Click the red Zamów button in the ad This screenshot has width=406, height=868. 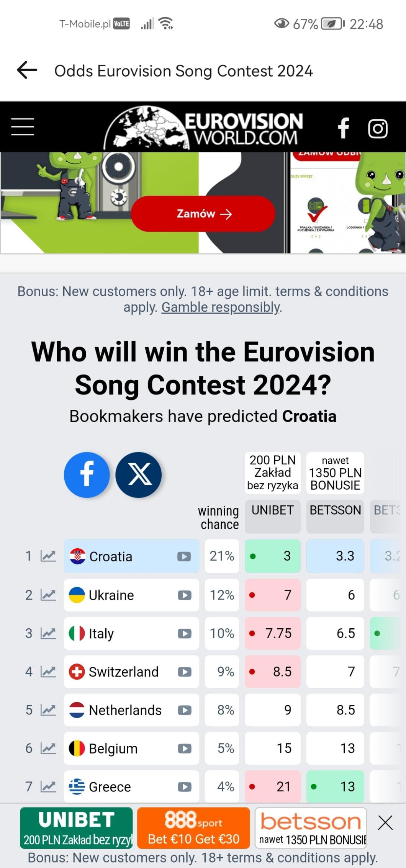203,214
